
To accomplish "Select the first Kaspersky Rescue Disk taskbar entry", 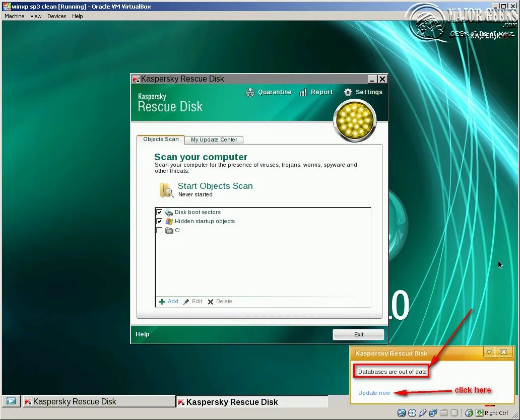I will pyautogui.click(x=99, y=401).
